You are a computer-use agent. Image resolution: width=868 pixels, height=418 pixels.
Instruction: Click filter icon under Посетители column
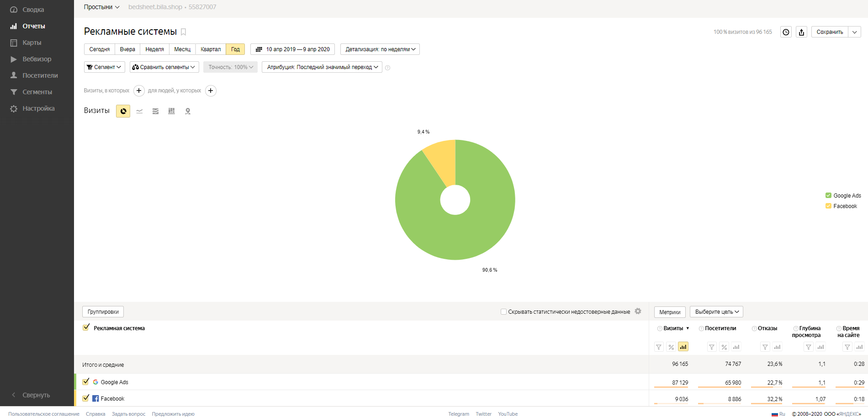point(712,347)
